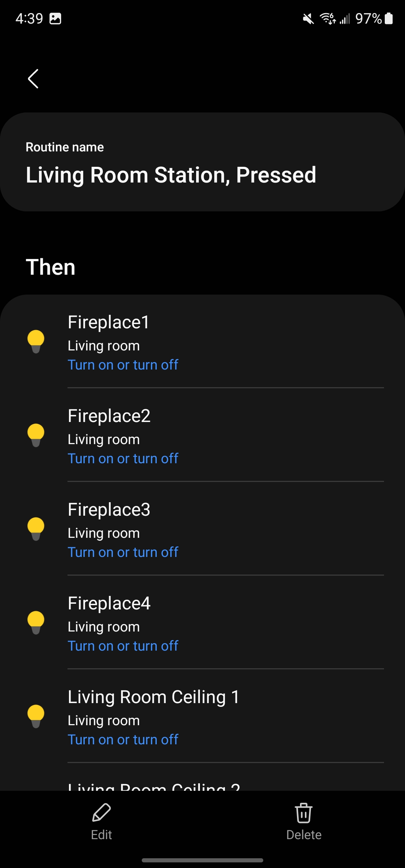The image size is (405, 868).
Task: Tap the back arrow icon
Action: (33, 79)
